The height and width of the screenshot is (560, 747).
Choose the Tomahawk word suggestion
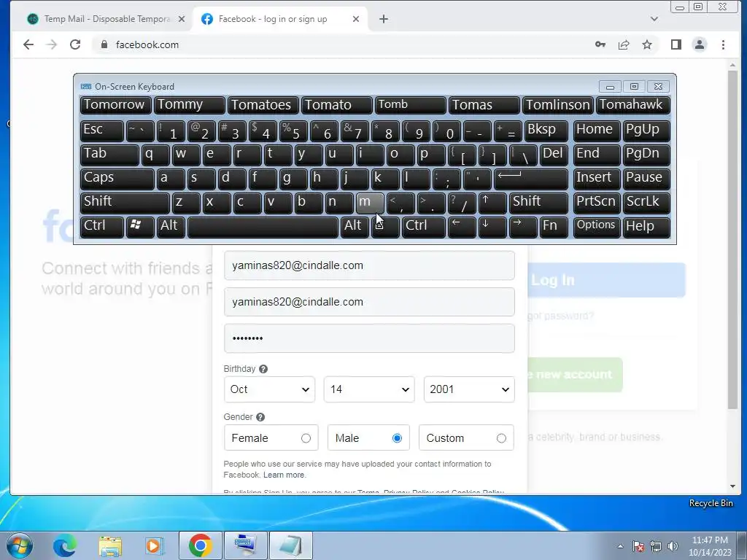coord(633,105)
